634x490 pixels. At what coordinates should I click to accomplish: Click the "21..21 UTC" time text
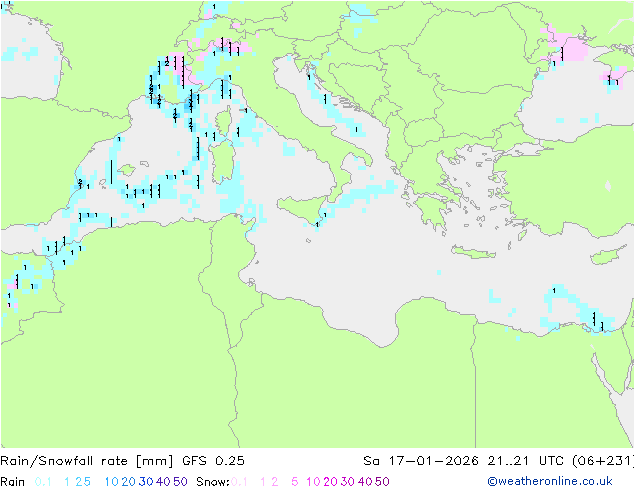click(526, 461)
